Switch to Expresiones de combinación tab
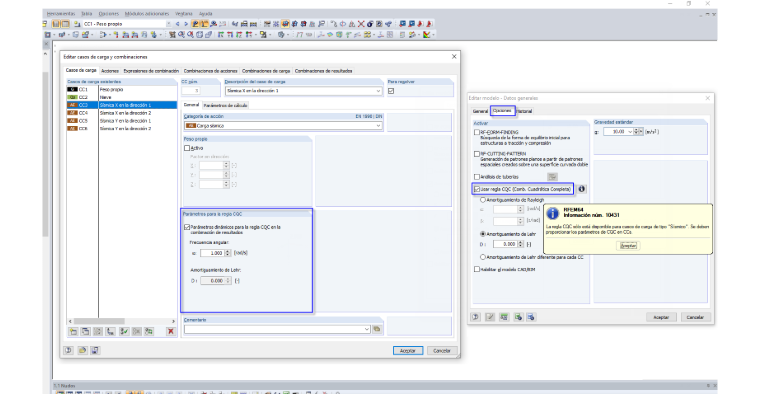760x394 pixels. coord(151,71)
